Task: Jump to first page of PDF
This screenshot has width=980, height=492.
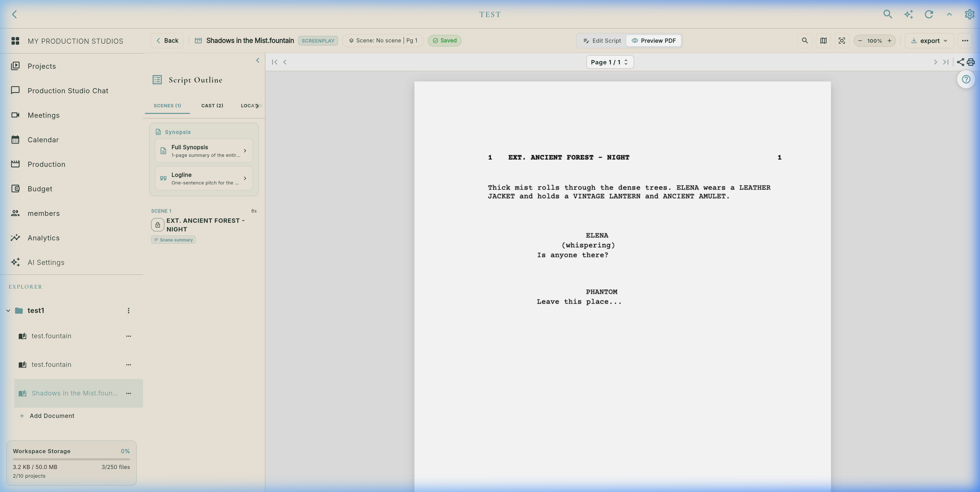Action: click(x=274, y=62)
